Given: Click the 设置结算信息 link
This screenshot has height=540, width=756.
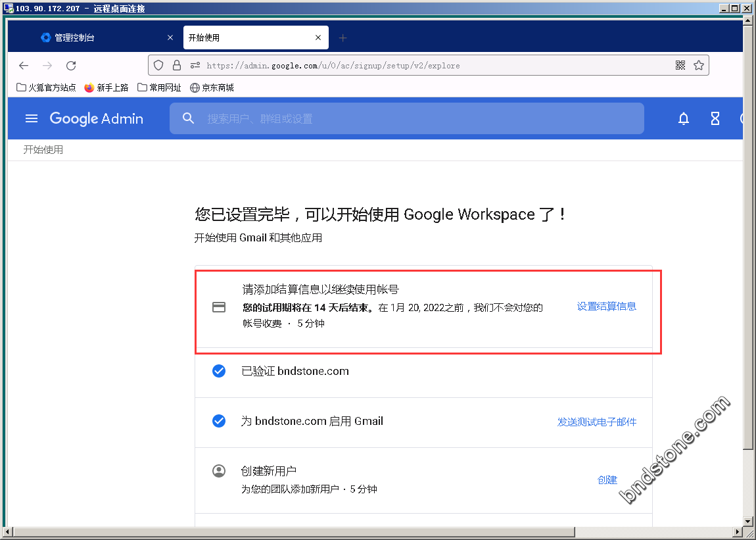Looking at the screenshot, I should point(607,307).
